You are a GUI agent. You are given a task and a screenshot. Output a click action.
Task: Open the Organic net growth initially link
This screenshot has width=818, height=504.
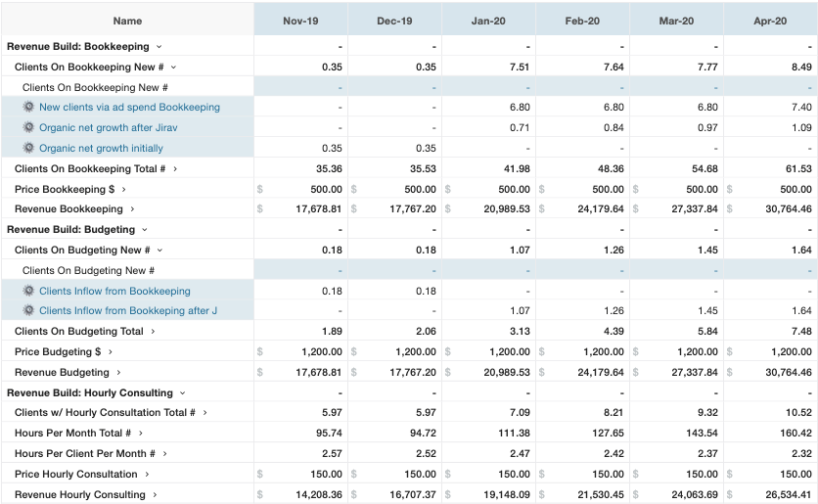[101, 148]
